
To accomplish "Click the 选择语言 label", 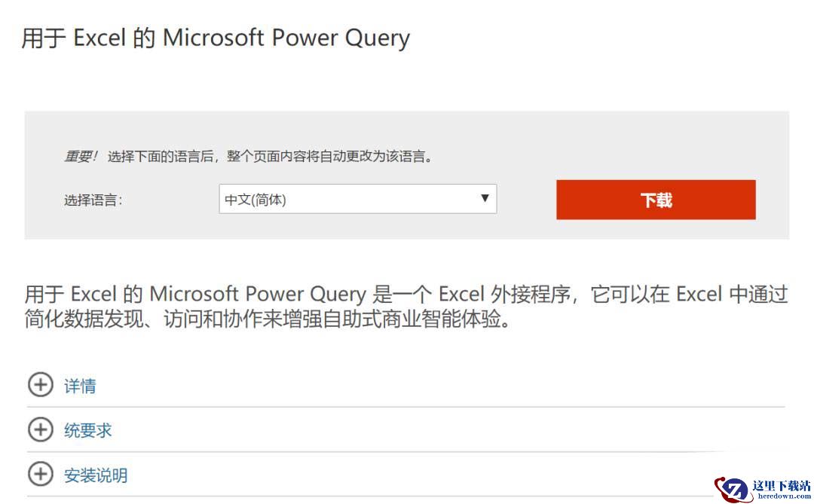I will point(93,200).
